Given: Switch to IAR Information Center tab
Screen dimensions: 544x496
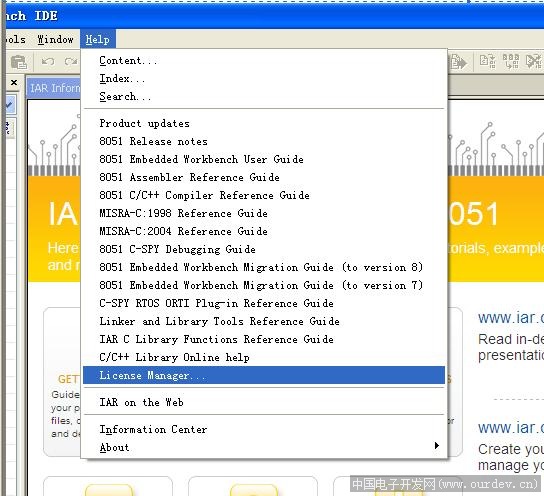Looking at the screenshot, I should coord(54,88).
